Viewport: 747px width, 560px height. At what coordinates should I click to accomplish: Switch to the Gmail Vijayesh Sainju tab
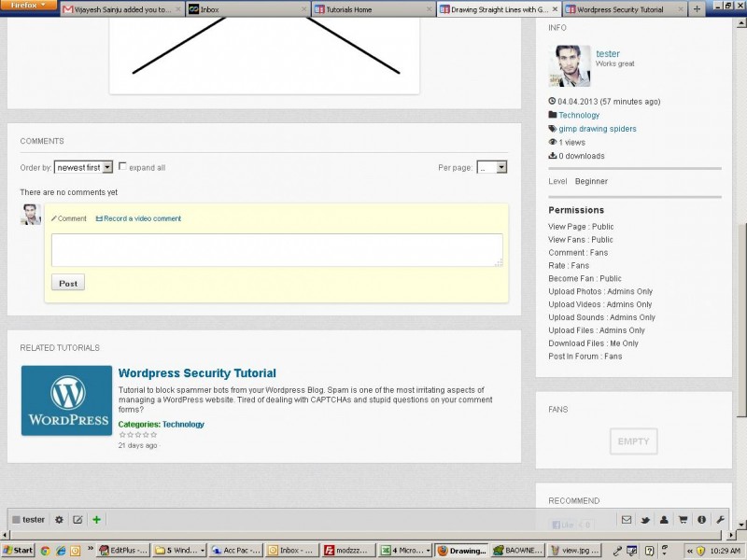pyautogui.click(x=122, y=9)
